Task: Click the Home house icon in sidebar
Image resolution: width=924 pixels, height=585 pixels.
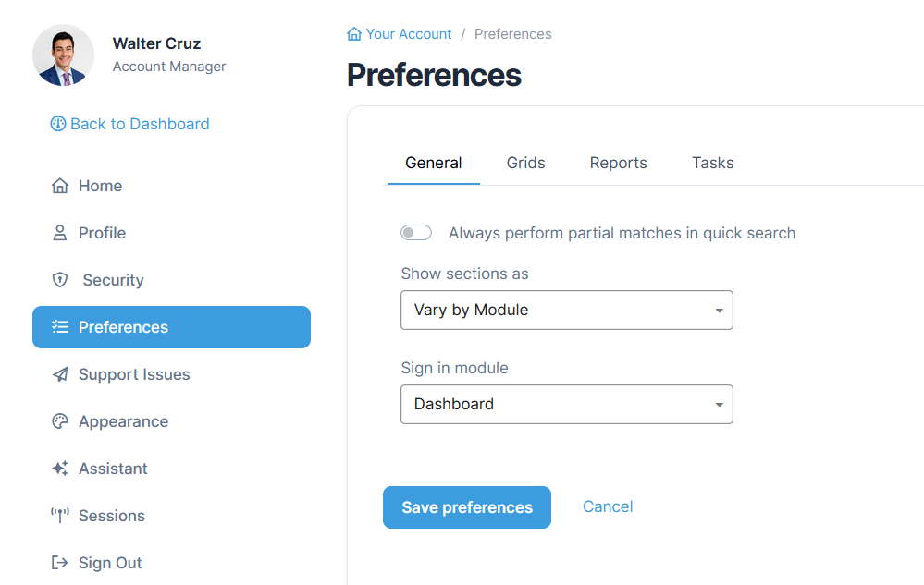Action: pyautogui.click(x=60, y=186)
